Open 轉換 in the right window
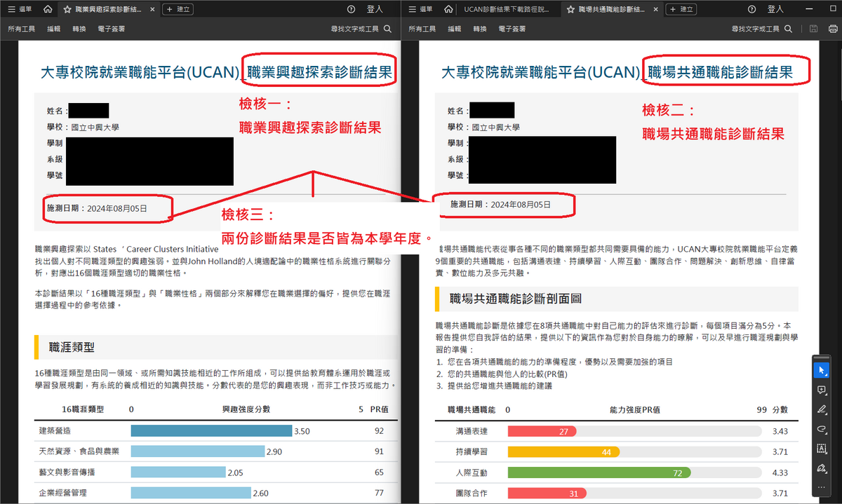 480,29
